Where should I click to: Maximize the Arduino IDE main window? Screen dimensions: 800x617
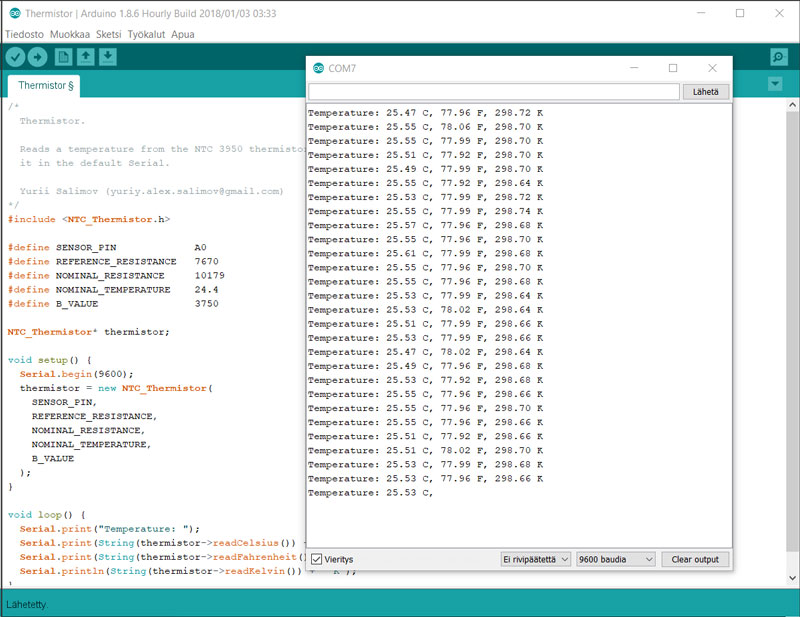[x=740, y=13]
